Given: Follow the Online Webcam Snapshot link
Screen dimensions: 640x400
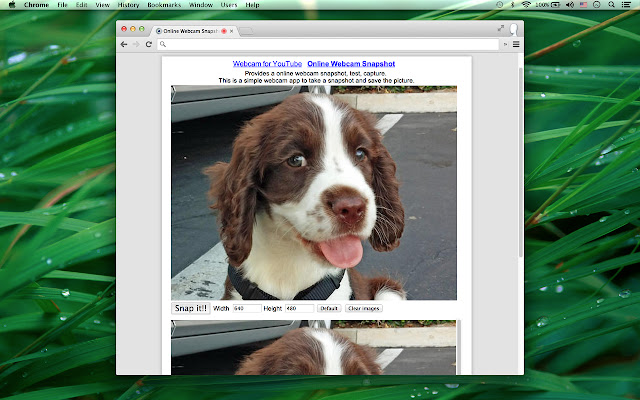Looking at the screenshot, I should click(351, 64).
